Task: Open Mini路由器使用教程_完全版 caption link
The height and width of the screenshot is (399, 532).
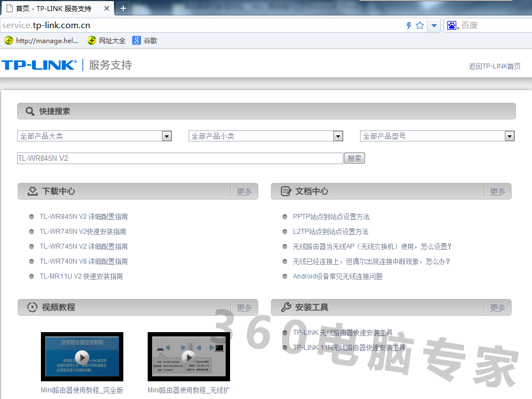Action: [82, 390]
